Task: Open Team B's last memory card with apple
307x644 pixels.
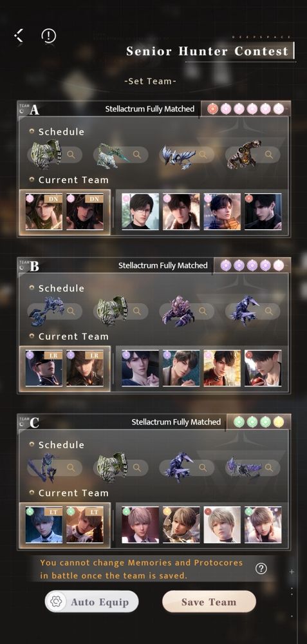Action: tap(263, 368)
